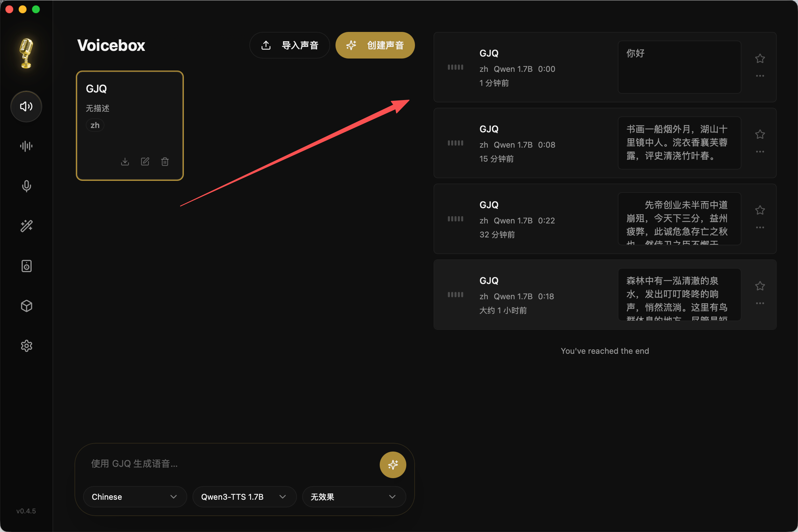Star the 书画一船烟外月 clip

tap(760, 134)
